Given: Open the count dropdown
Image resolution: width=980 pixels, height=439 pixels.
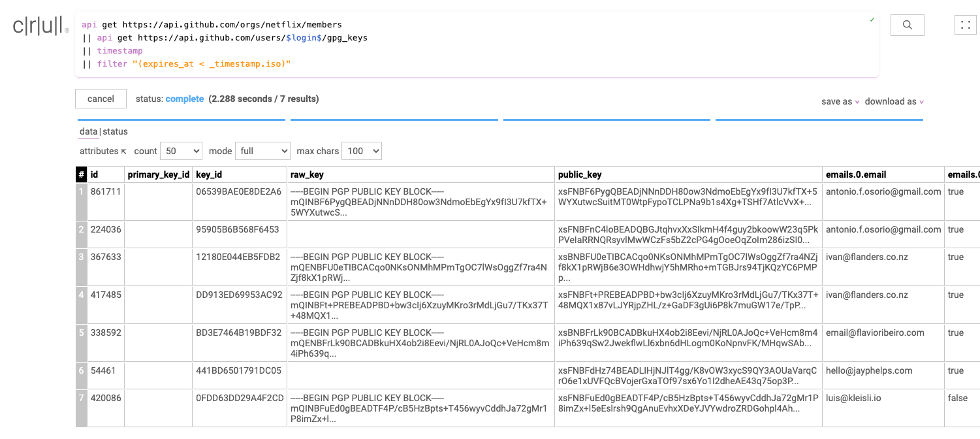Looking at the screenshot, I should coord(181,151).
